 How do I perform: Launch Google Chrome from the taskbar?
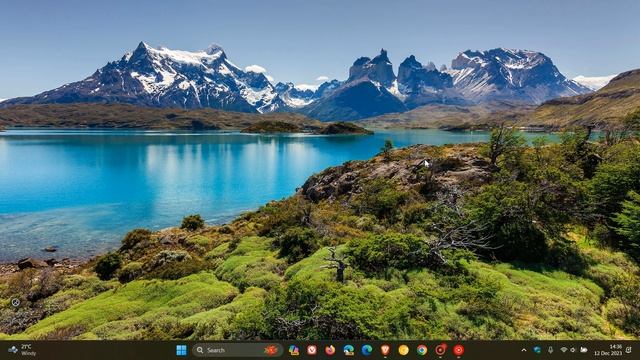point(422,350)
